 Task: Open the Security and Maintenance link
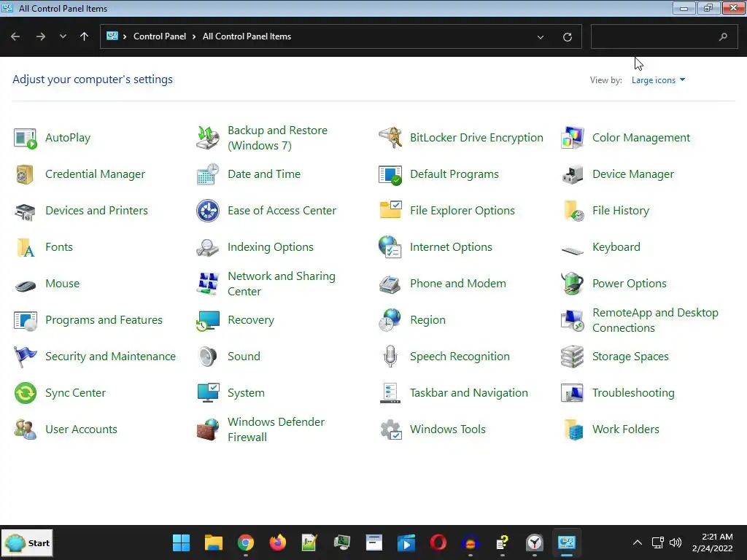111,357
